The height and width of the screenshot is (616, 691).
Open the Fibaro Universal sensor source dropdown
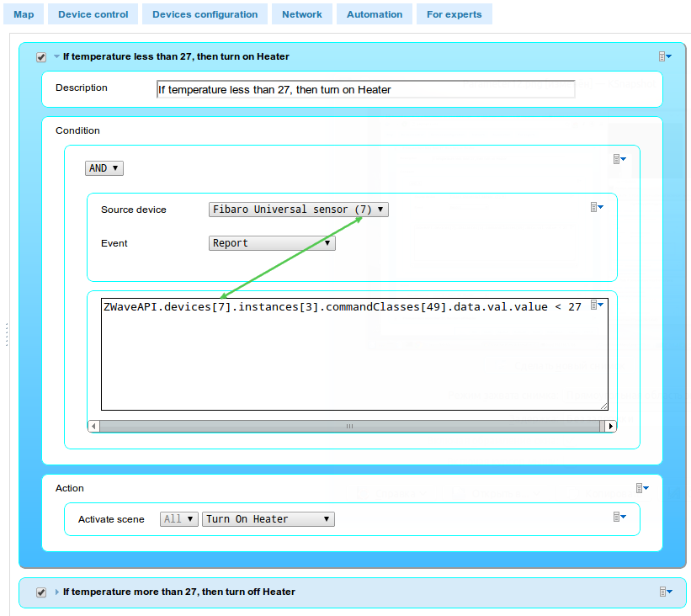[299, 210]
